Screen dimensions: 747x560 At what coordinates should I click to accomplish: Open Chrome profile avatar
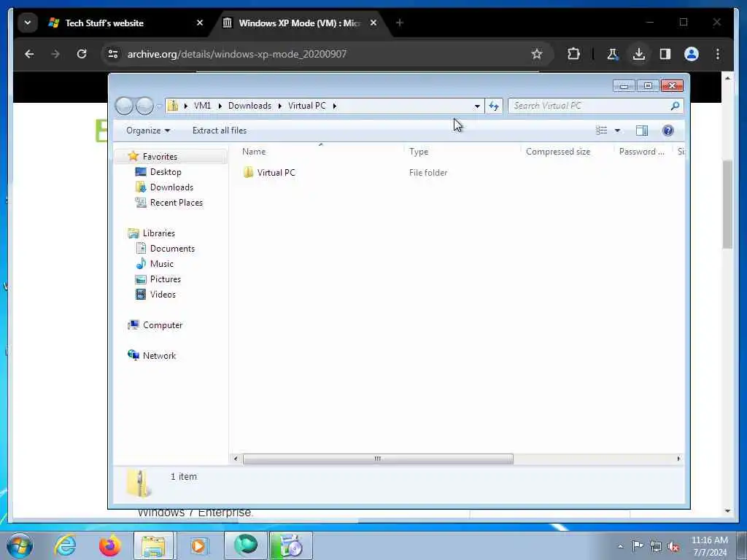(692, 54)
